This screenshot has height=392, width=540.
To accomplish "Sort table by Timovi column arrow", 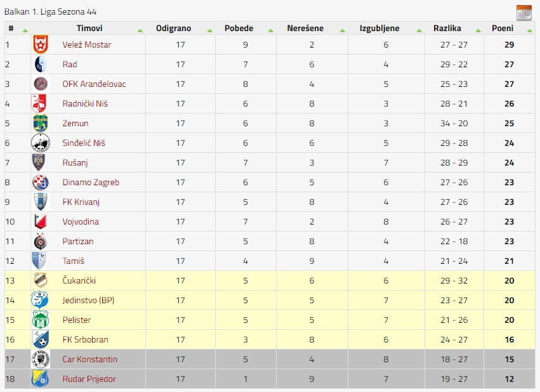I will (140, 30).
